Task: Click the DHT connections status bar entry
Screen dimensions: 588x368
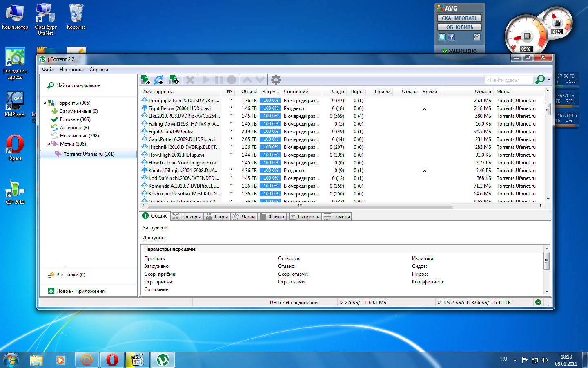Action: tap(294, 303)
